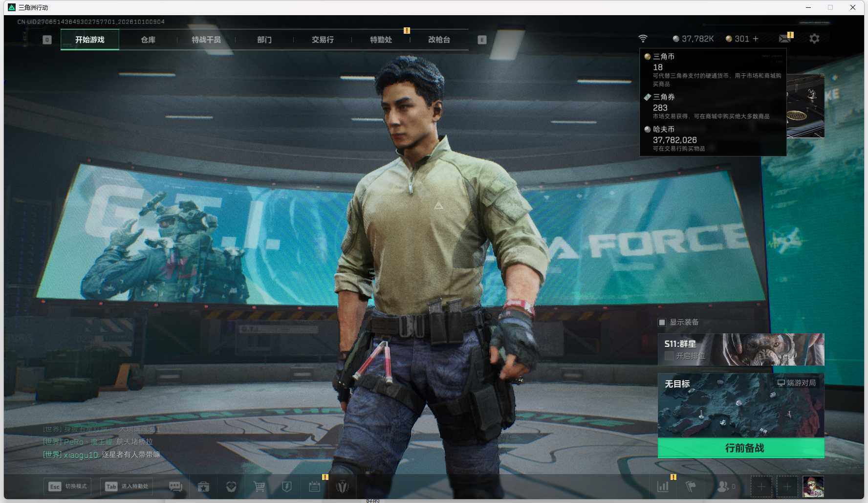Click the 哈夫币 37,782,026 amount
This screenshot has width=868, height=503.
pyautogui.click(x=674, y=140)
